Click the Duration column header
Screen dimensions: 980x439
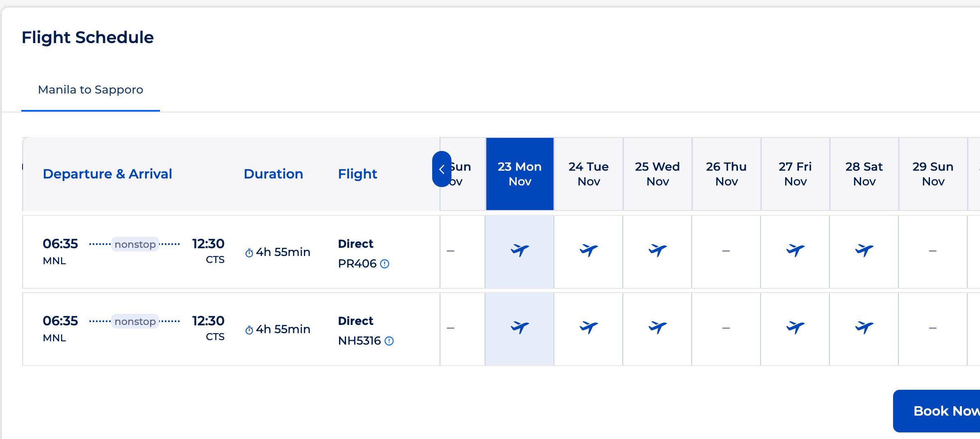click(273, 174)
